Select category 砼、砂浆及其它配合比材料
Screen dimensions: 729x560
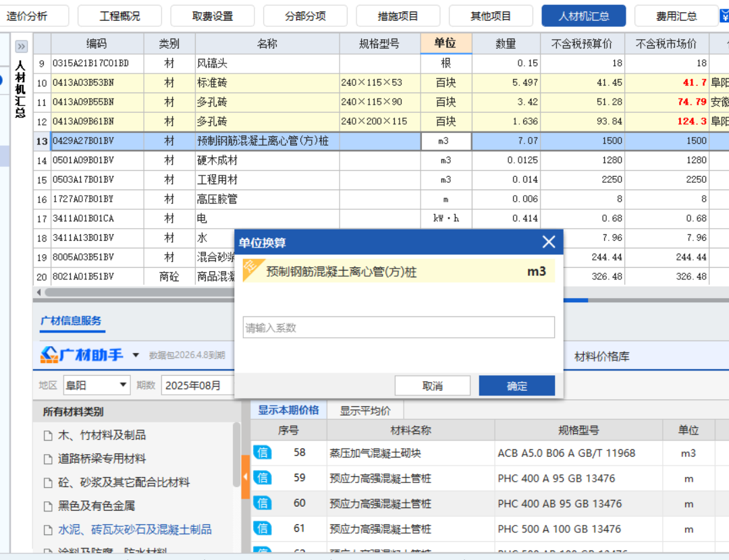124,482
